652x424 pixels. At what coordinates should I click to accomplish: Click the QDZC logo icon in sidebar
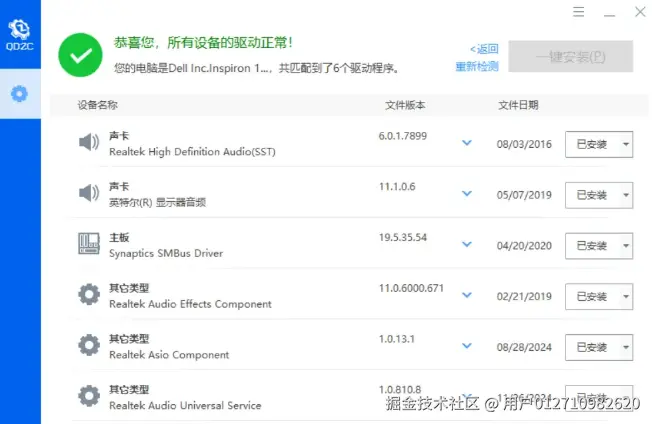pyautogui.click(x=20, y=35)
